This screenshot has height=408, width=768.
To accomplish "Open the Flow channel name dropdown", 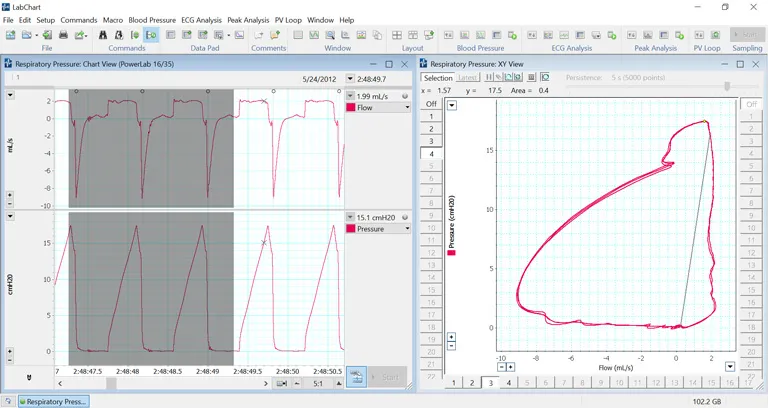I will (407, 108).
